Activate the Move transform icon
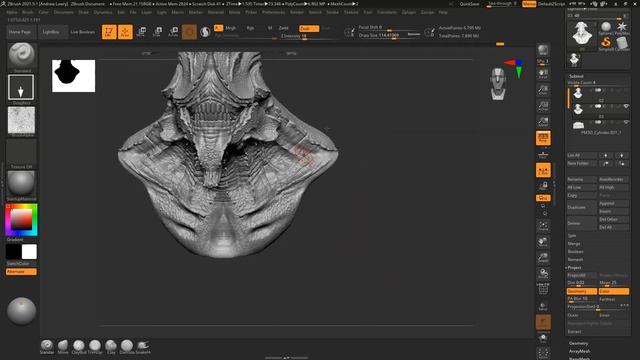Image resolution: width=640 pixels, height=360 pixels. pos(141,32)
